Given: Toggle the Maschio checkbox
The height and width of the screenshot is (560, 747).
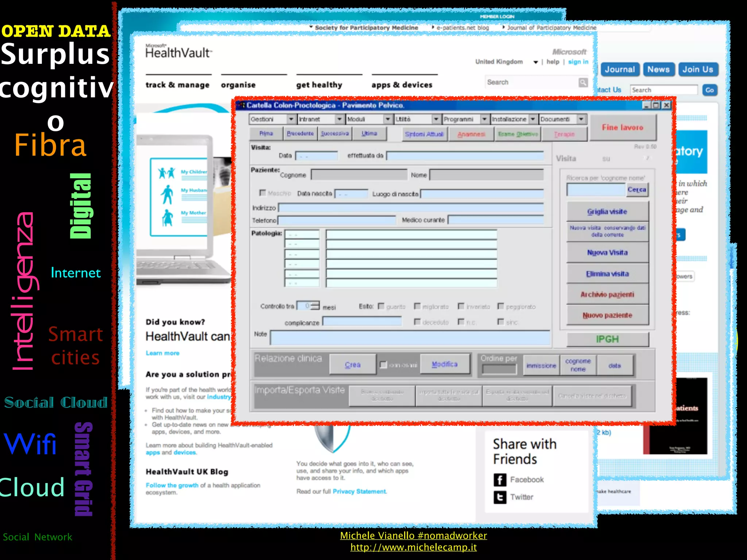Looking at the screenshot, I should click(x=262, y=192).
